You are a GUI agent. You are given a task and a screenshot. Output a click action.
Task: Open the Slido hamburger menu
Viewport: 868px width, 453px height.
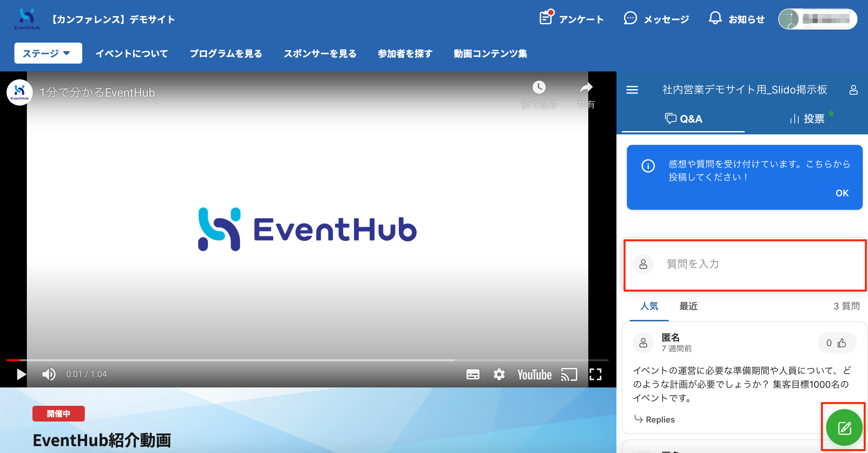[x=632, y=90]
